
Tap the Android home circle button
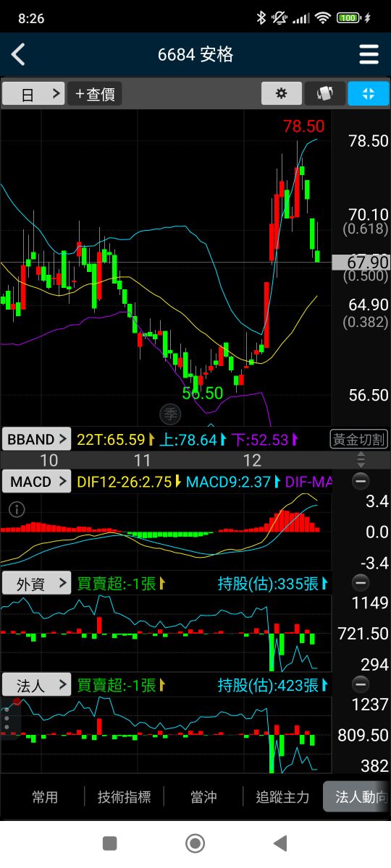click(195, 843)
